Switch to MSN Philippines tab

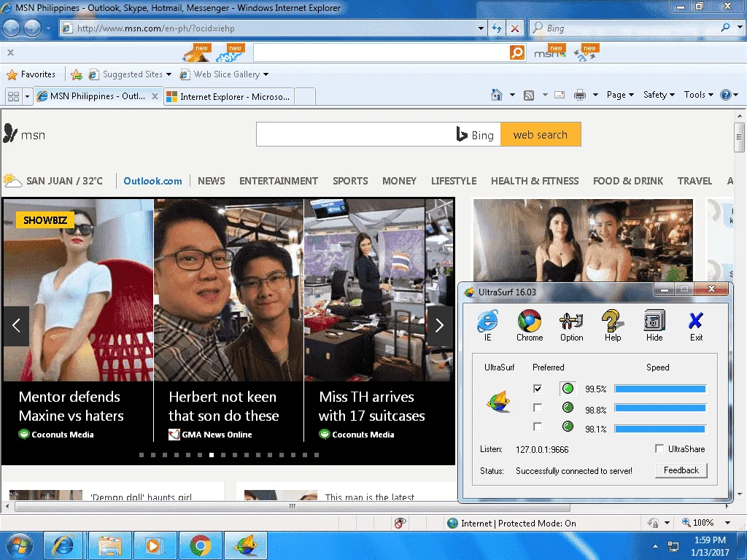[98, 96]
